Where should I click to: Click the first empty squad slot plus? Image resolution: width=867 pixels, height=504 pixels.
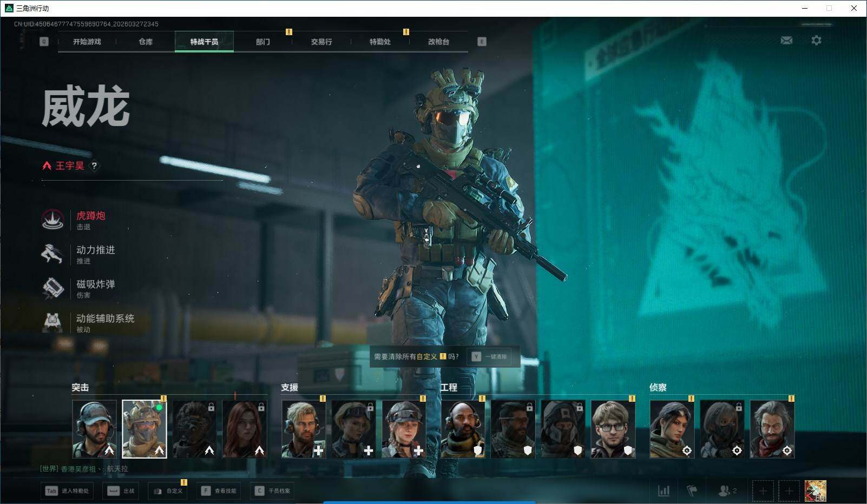[763, 490]
